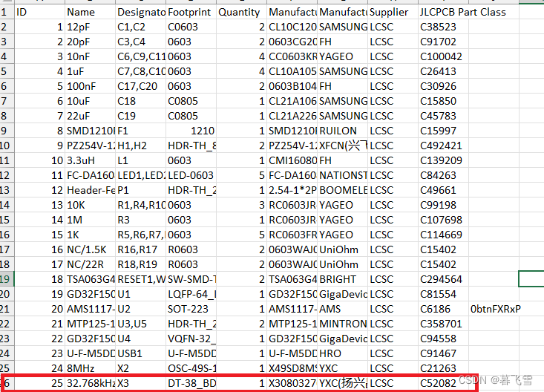The height and width of the screenshot is (392, 544).
Task: Select cell with name 8MHz
Action: point(90,368)
